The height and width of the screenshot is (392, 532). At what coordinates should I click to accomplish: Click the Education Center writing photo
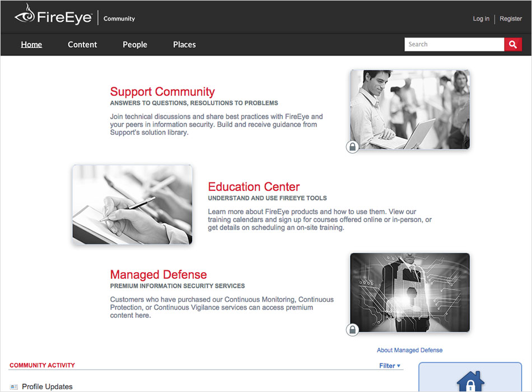(132, 204)
